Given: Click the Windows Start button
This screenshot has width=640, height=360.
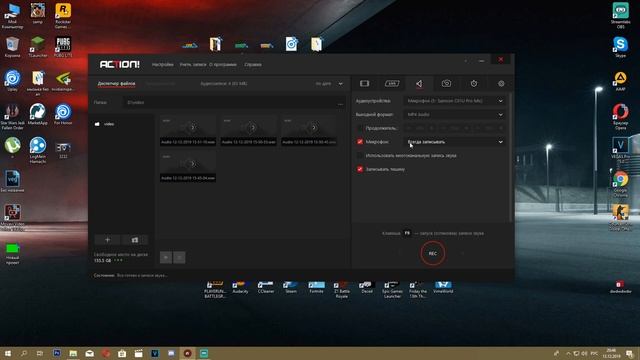Looking at the screenshot, I should (x=7, y=353).
